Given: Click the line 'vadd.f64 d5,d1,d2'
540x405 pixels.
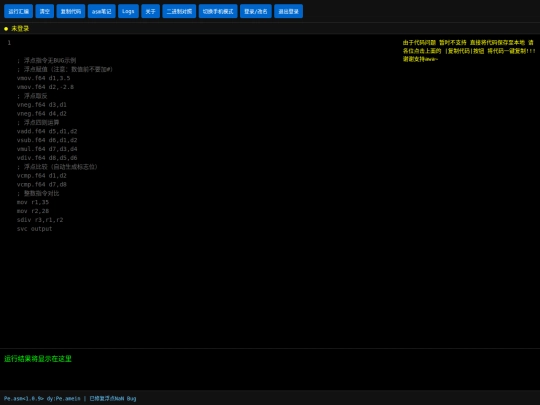Looking at the screenshot, I should pos(47,131).
